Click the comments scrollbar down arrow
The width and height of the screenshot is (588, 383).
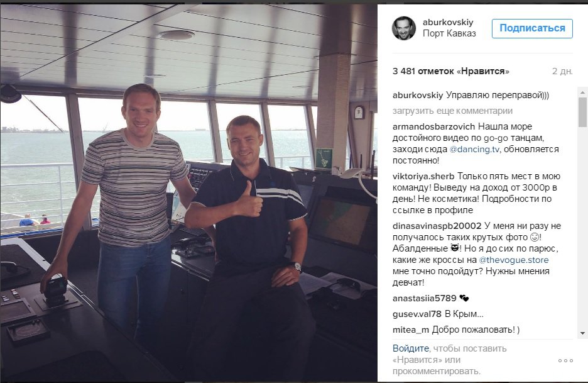click(582, 333)
